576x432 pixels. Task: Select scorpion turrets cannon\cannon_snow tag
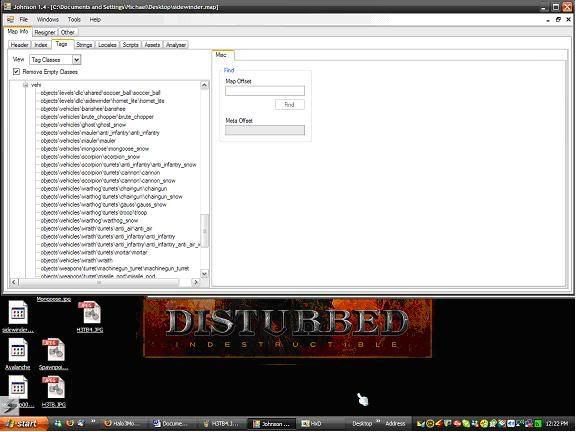click(x=108, y=181)
